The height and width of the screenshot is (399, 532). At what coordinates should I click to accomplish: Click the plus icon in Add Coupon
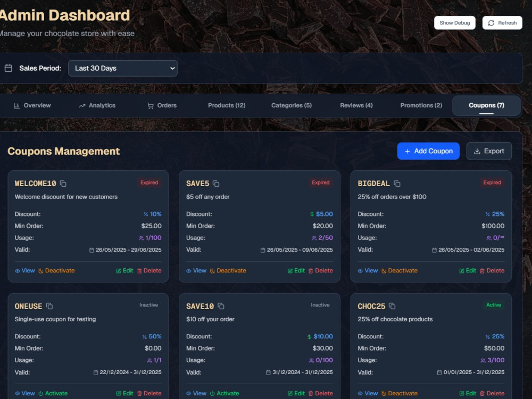click(x=408, y=151)
